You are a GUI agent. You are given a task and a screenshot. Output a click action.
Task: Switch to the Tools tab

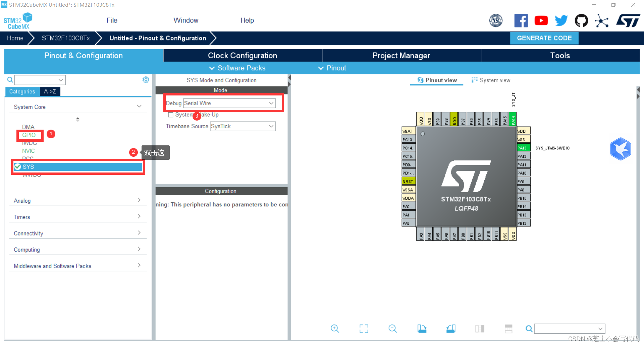pos(560,56)
